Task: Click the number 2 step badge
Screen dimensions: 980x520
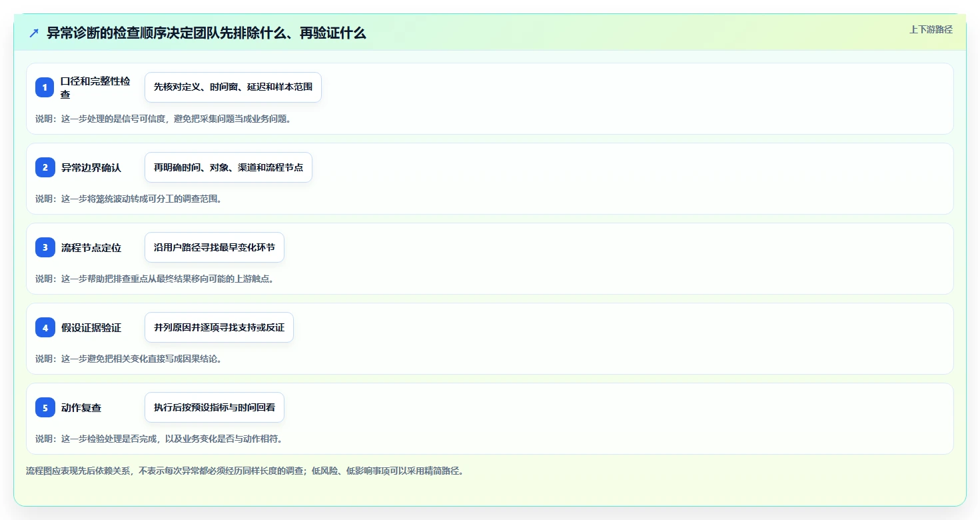Action: 45,167
